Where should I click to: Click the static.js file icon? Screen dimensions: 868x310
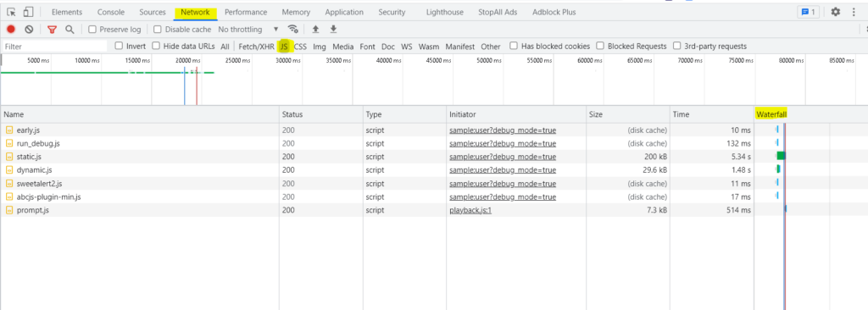click(9, 157)
